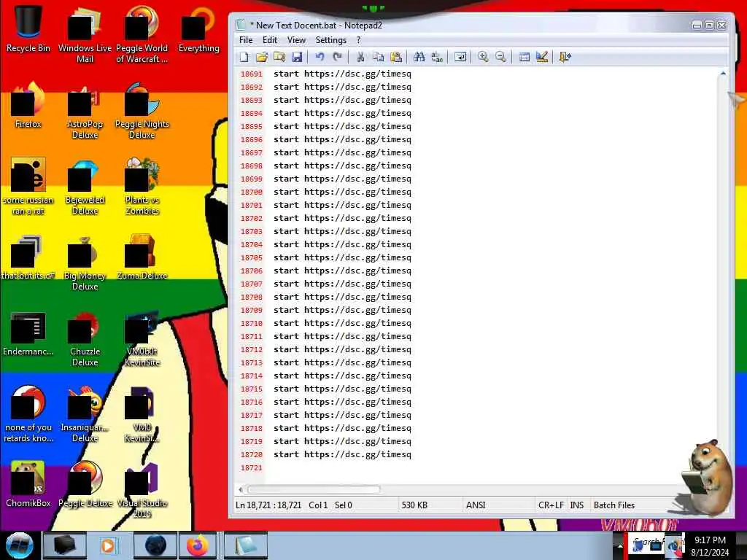
Task: Select Bejeweled Deluxe desktop icon
Action: point(85,186)
